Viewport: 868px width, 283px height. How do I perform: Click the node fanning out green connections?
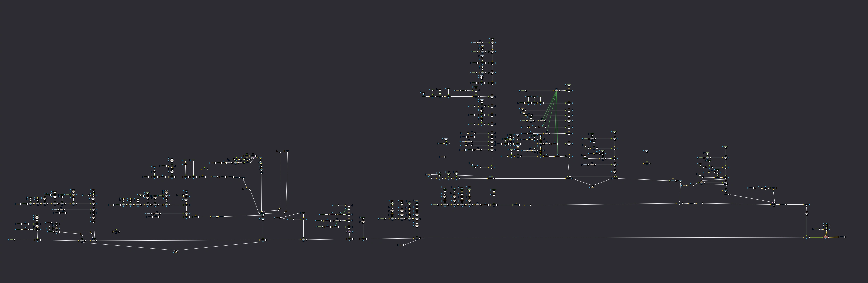pos(556,90)
